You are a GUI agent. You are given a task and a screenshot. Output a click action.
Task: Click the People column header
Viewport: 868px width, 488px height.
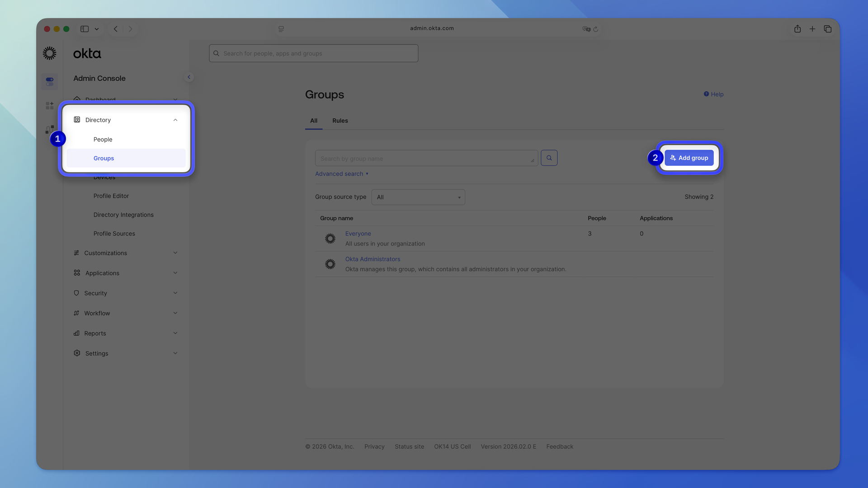597,218
